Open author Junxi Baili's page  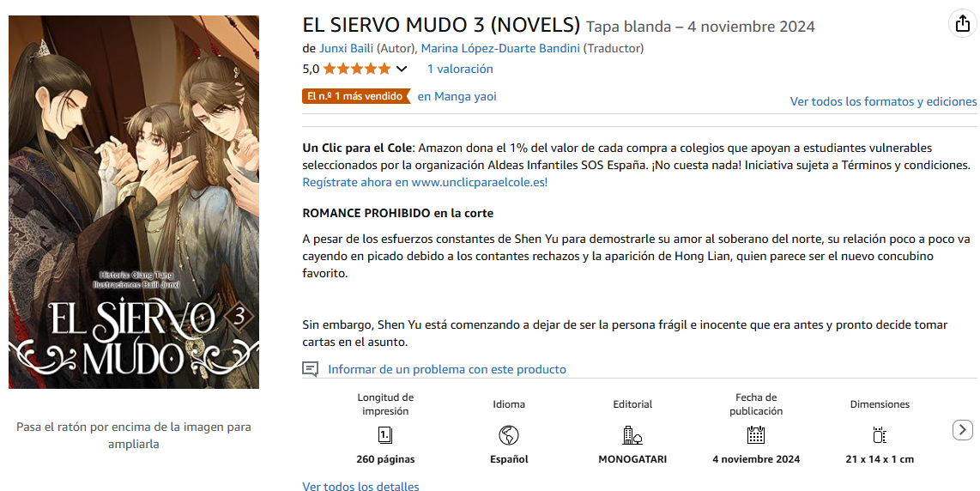(346, 48)
